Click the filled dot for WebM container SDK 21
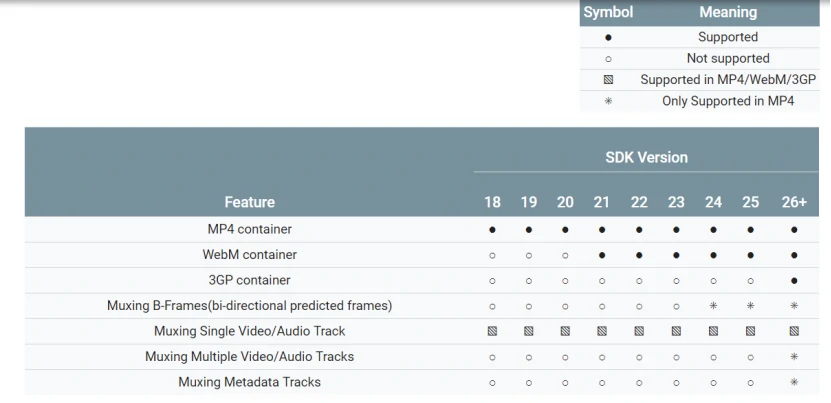This screenshot has width=831, height=403. [602, 255]
